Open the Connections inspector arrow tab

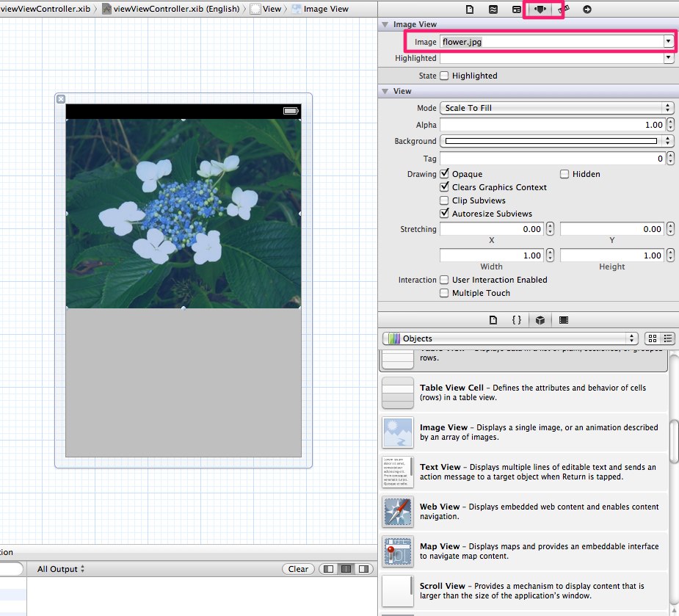click(x=587, y=9)
